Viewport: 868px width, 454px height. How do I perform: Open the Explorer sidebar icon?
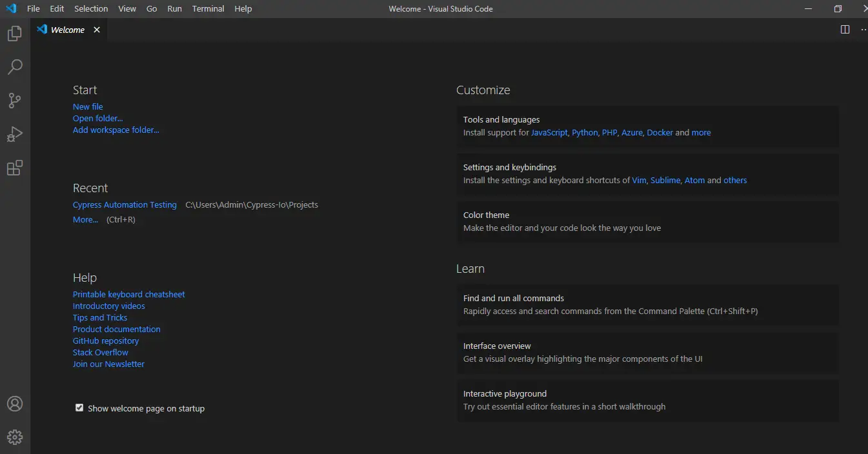(x=14, y=34)
